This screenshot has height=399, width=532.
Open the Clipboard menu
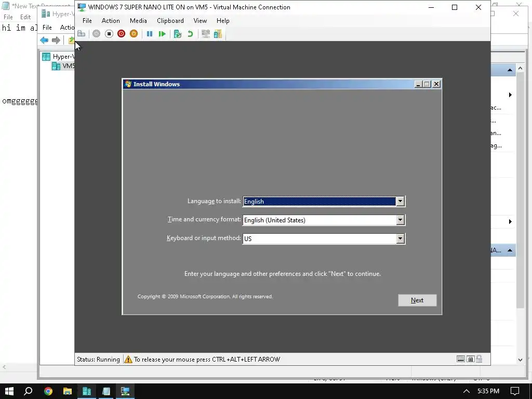(x=170, y=21)
